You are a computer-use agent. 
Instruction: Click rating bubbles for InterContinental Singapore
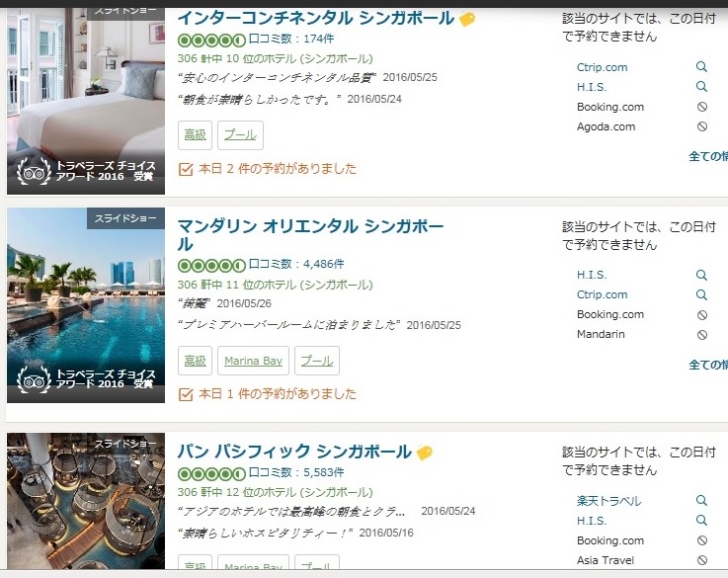[x=211, y=41]
